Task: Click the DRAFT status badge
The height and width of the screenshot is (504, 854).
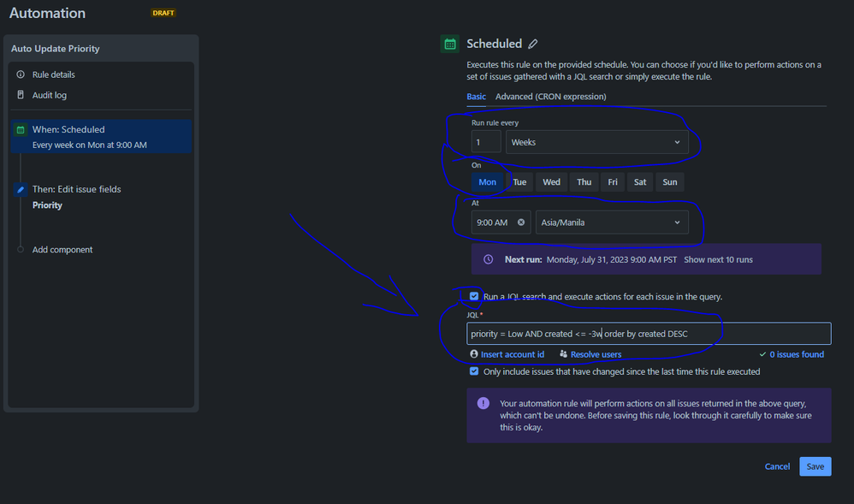Action: tap(163, 13)
